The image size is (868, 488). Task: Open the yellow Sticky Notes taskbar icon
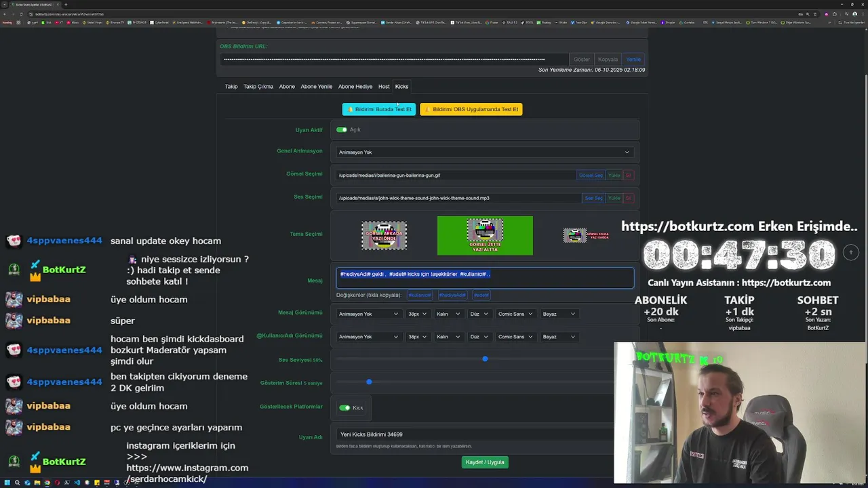pos(97,483)
